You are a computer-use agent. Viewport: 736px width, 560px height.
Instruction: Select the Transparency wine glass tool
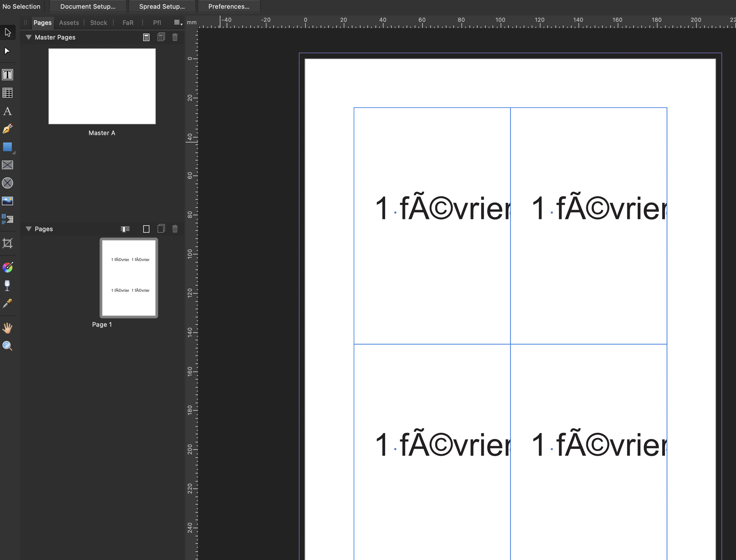[x=7, y=285]
